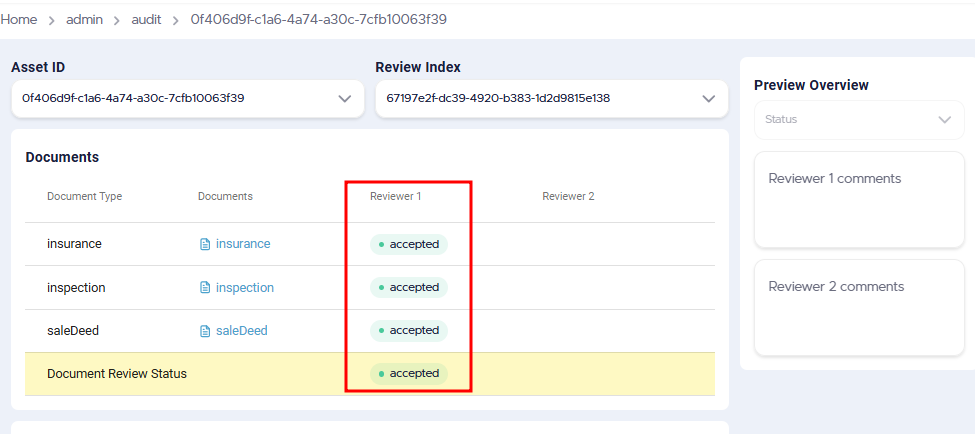Go to Home in the breadcrumb
Viewport: 975px width, 434px height.
pos(19,20)
